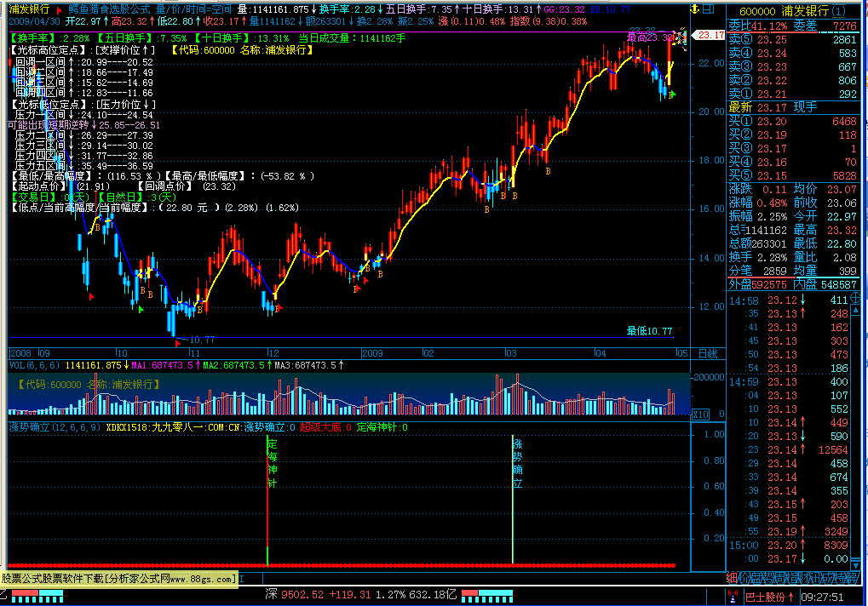This screenshot has height=606, width=868.
Task: Click the red flag marker under the 10.77 low
Action: click(x=178, y=343)
